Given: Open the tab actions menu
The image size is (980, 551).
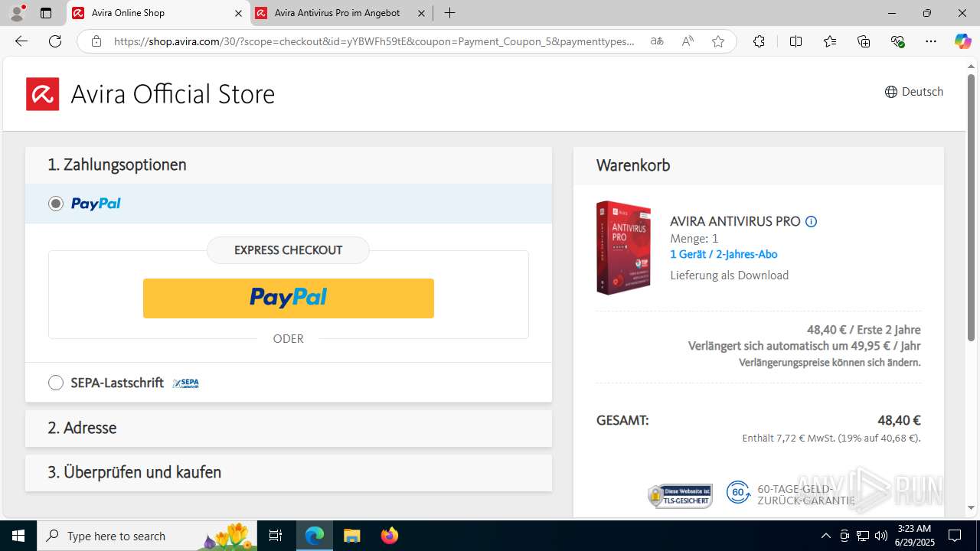Looking at the screenshot, I should [46, 13].
